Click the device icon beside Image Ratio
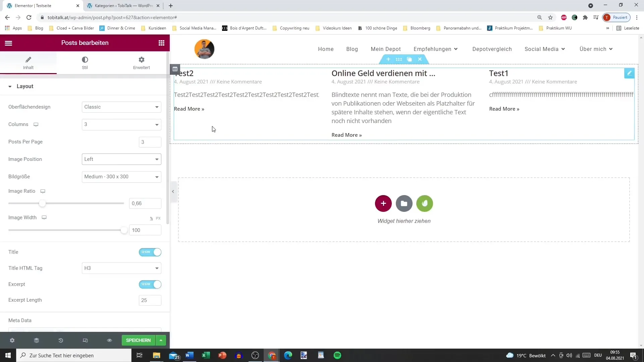Viewport: 644px width, 362px height. coord(43,191)
